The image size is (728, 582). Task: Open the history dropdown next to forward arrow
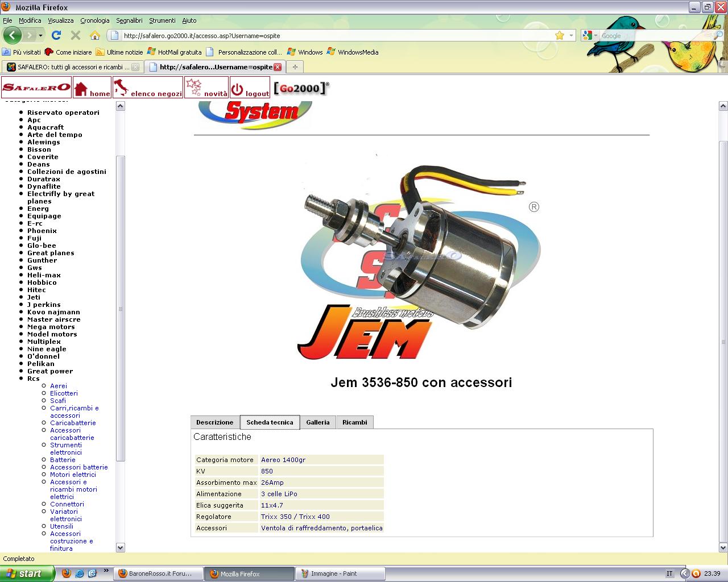[x=40, y=35]
